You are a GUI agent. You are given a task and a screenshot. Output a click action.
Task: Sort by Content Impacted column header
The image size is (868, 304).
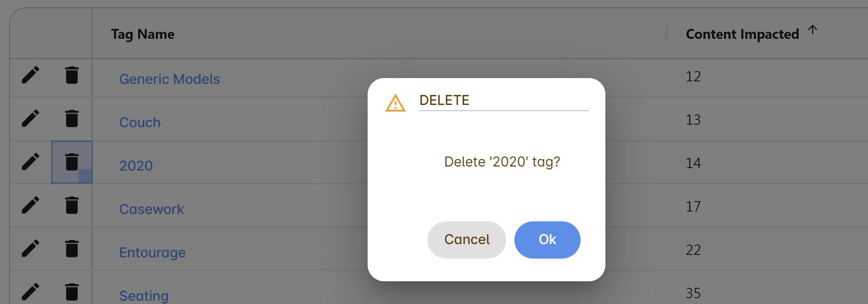(x=742, y=34)
